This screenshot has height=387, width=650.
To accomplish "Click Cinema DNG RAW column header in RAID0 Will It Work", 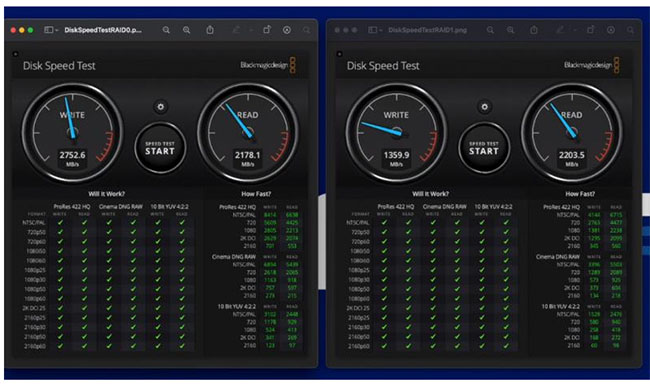I will coord(121,206).
